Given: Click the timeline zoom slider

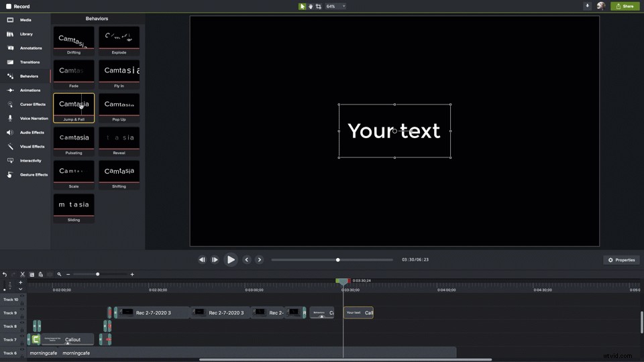Looking at the screenshot, I should [x=100, y=274].
